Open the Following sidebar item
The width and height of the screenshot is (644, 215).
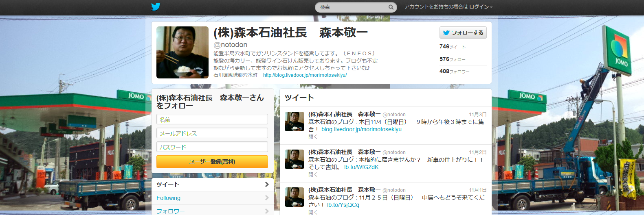pyautogui.click(x=212, y=198)
